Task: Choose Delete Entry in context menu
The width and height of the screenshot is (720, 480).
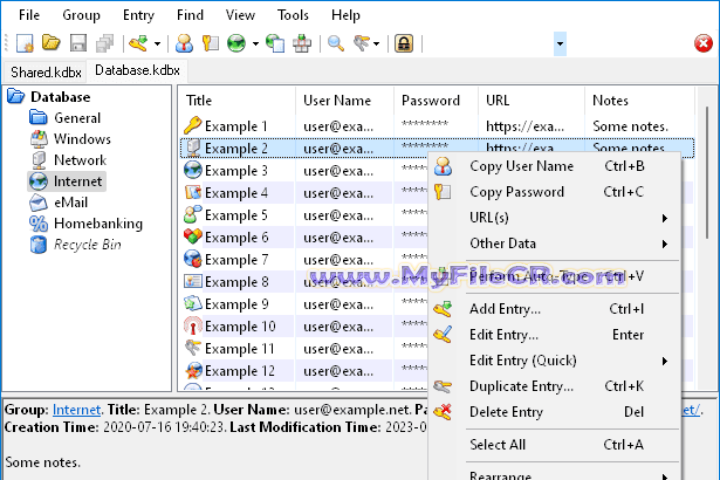Action: (x=555, y=412)
